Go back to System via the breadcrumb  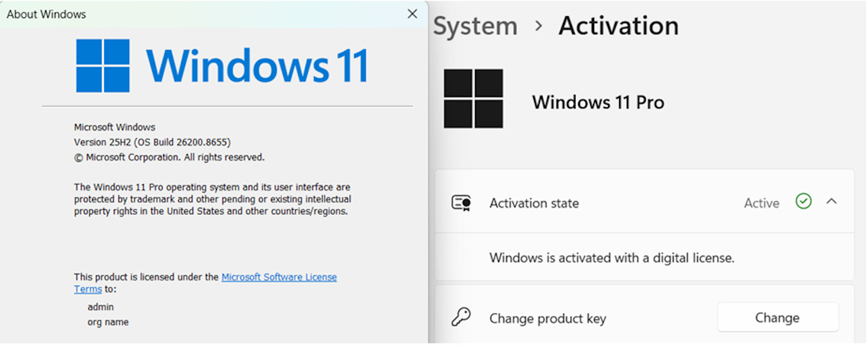pos(475,27)
